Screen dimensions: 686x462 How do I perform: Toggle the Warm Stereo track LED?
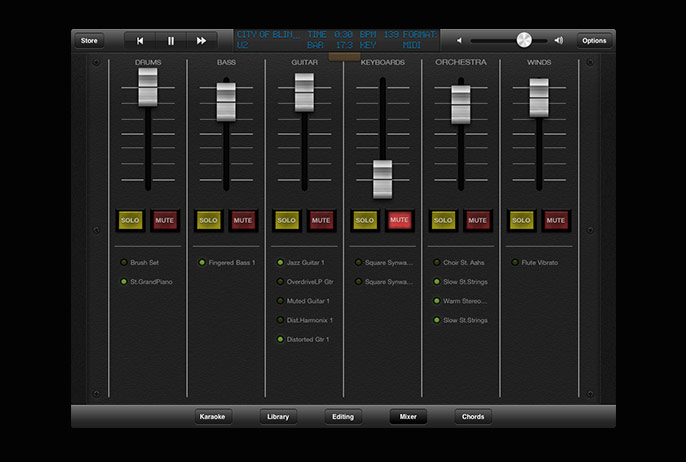pos(437,301)
